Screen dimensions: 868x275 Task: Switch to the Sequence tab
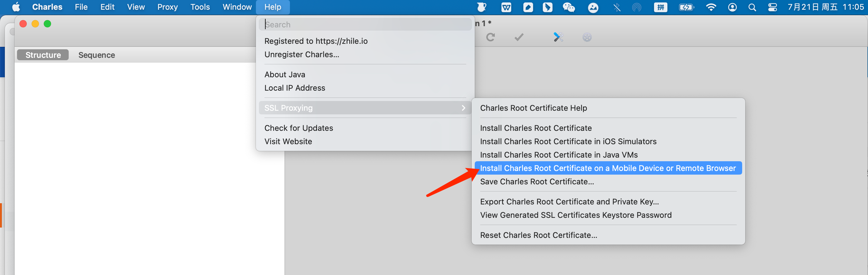[x=97, y=55]
